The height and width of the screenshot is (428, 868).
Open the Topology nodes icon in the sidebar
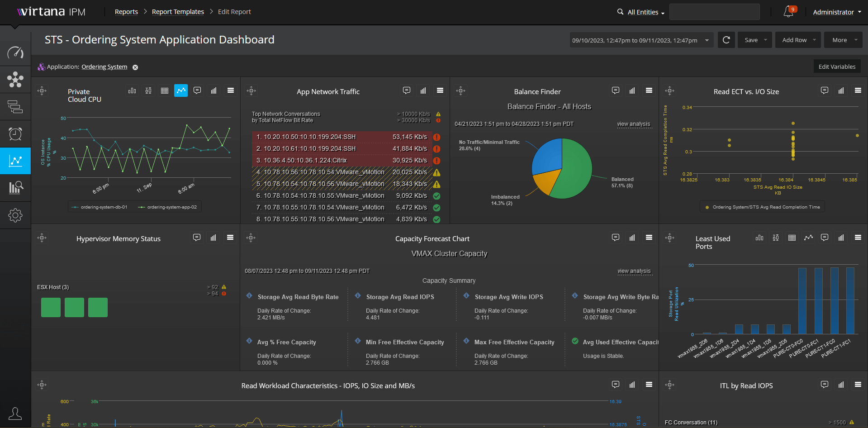pos(15,80)
